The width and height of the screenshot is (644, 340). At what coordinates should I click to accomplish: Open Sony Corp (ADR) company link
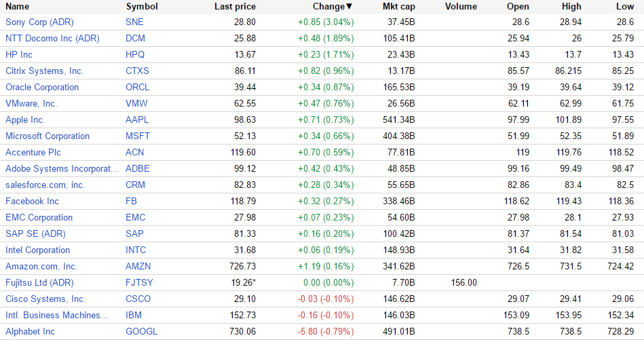(39, 22)
